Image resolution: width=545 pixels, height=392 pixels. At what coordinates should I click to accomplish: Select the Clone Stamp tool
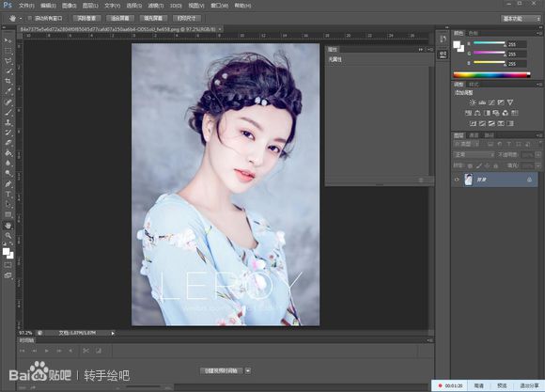coord(8,122)
